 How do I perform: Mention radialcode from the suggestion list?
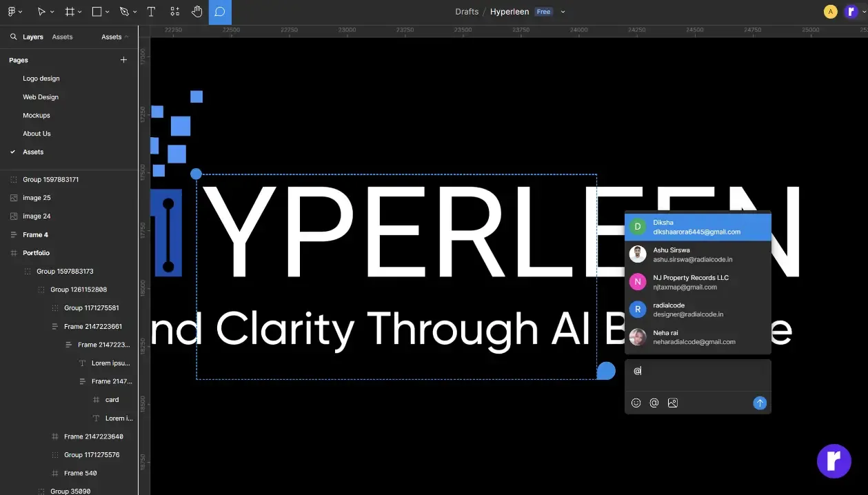tap(698, 310)
